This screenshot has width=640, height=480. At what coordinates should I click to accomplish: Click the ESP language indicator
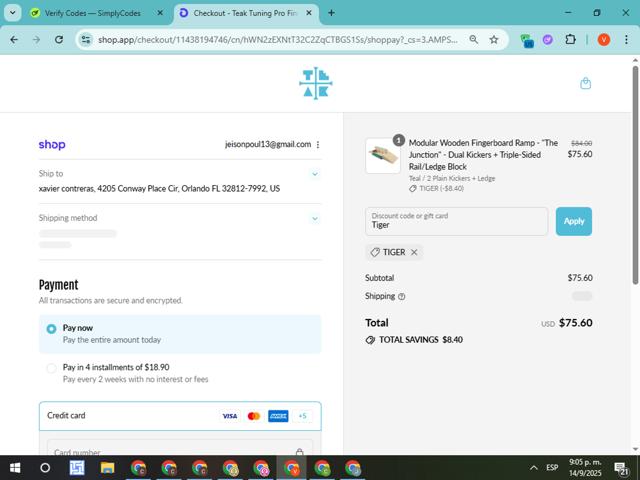point(552,468)
